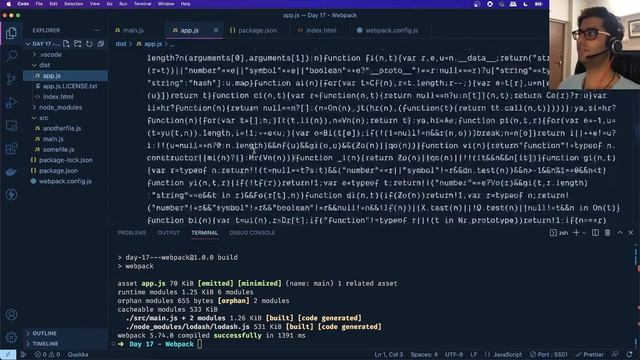The image size is (640, 360).
Task: Refresh the Explorer file tree
Action: pos(89,44)
